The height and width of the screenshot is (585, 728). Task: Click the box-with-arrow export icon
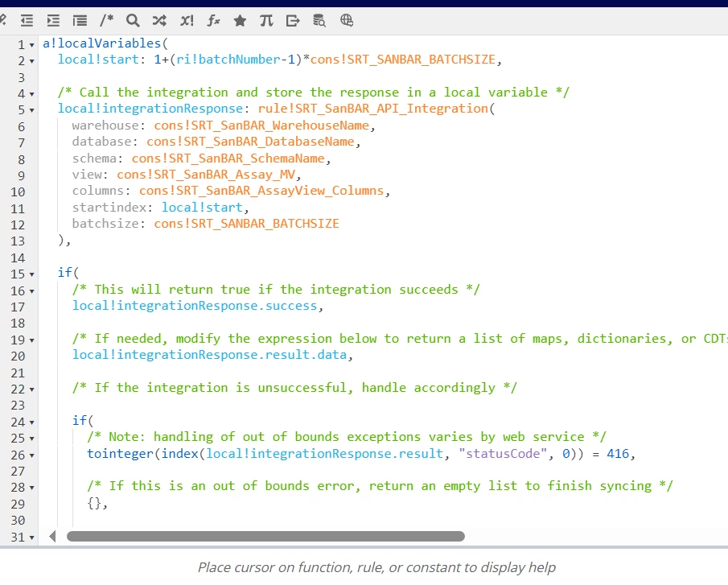[293, 20]
